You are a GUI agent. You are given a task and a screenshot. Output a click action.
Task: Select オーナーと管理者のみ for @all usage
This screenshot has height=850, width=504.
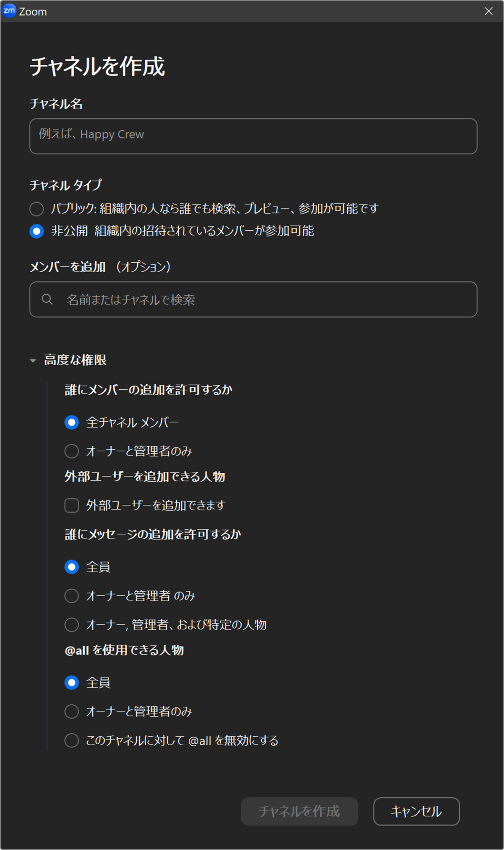click(72, 711)
